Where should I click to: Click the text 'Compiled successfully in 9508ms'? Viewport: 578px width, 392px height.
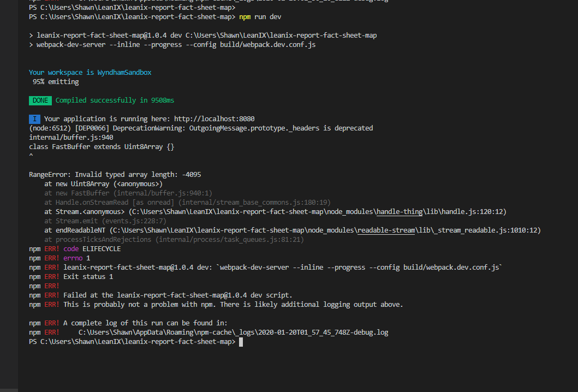[115, 100]
